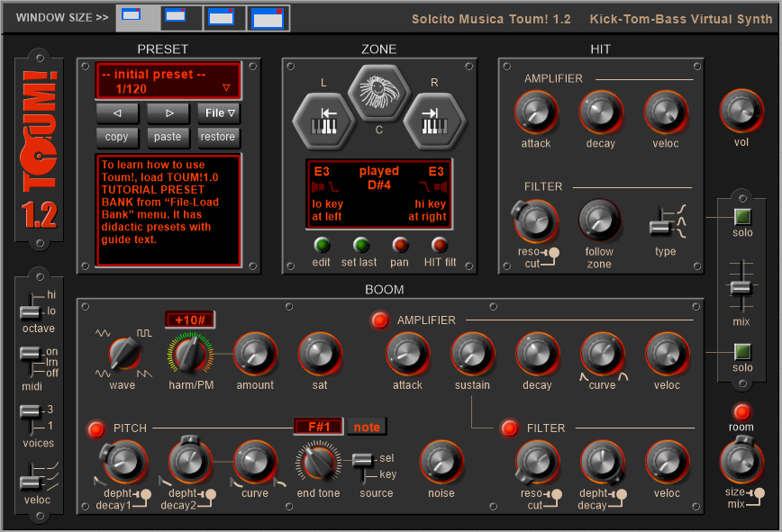The image size is (782, 532).
Task: Click the BOOM amplifier sustain knob
Action: click(472, 354)
